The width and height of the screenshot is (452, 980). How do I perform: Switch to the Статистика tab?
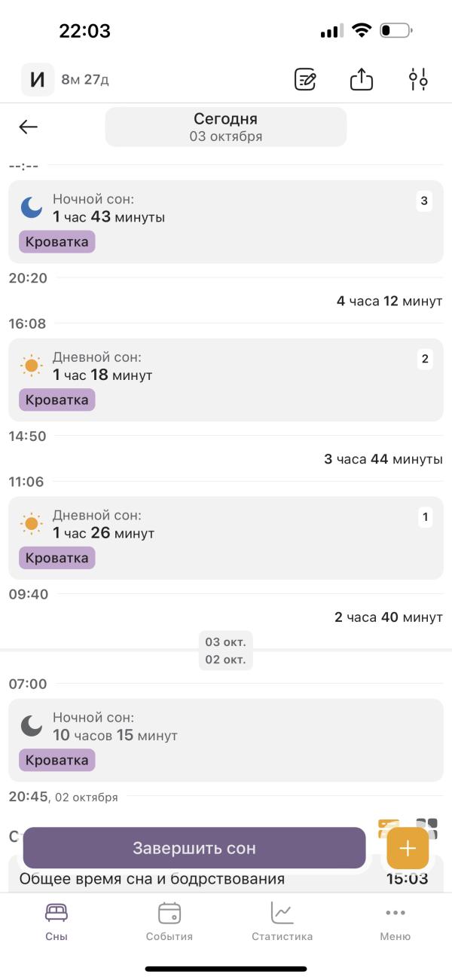click(x=282, y=921)
